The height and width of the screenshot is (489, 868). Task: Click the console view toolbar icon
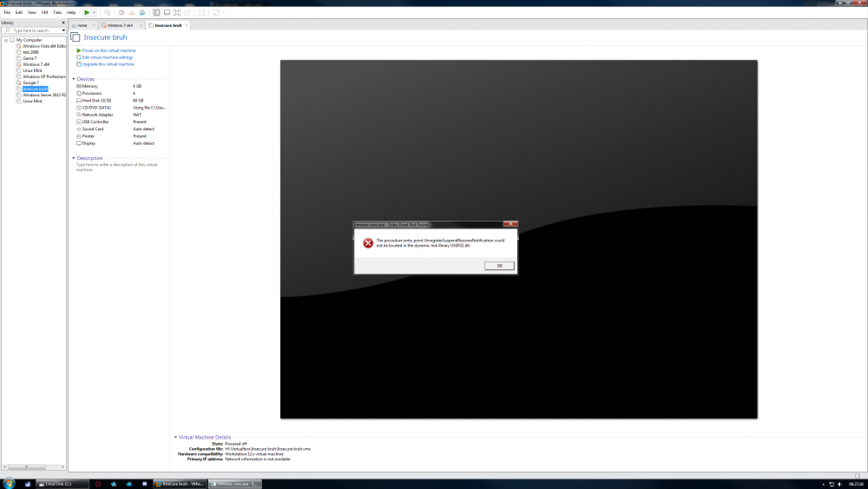point(201,12)
